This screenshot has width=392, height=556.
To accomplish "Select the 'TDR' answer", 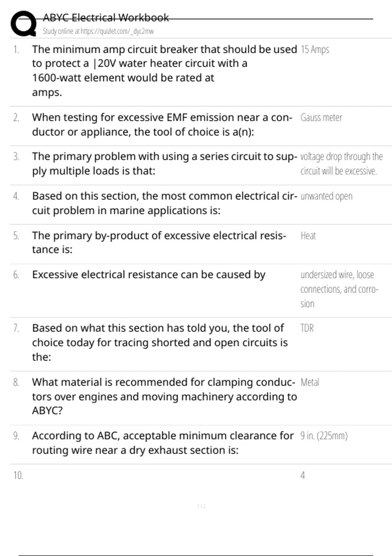I will (x=307, y=328).
